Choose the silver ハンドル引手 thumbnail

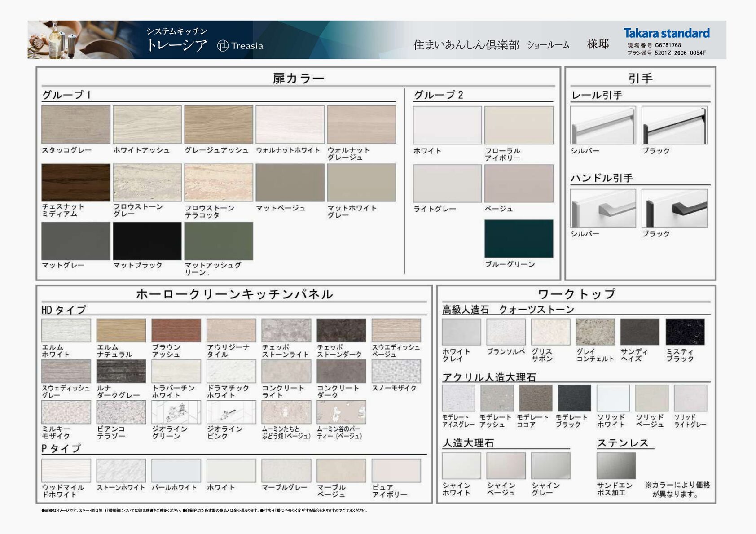pyautogui.click(x=603, y=208)
